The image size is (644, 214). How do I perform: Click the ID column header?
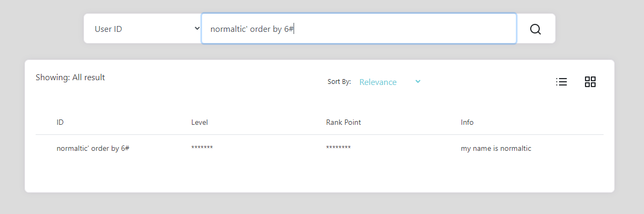[x=60, y=122]
